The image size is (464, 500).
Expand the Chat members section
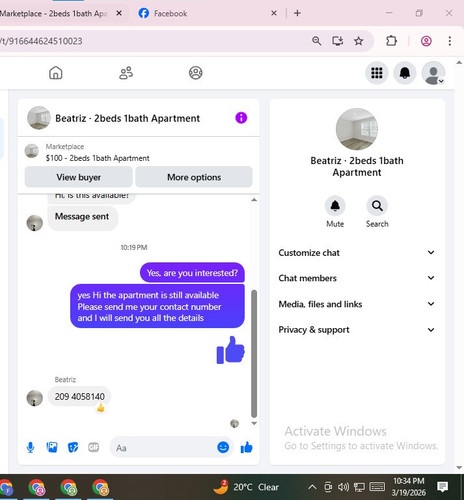[357, 278]
